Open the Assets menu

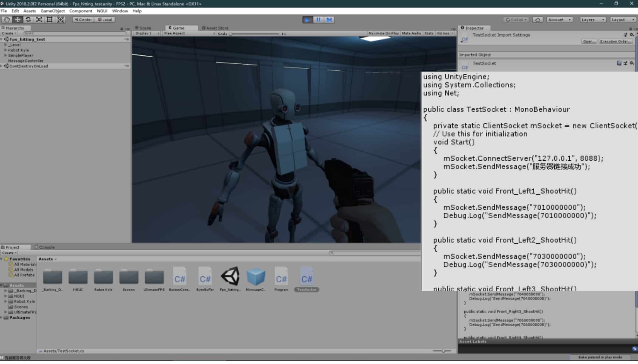(30, 11)
